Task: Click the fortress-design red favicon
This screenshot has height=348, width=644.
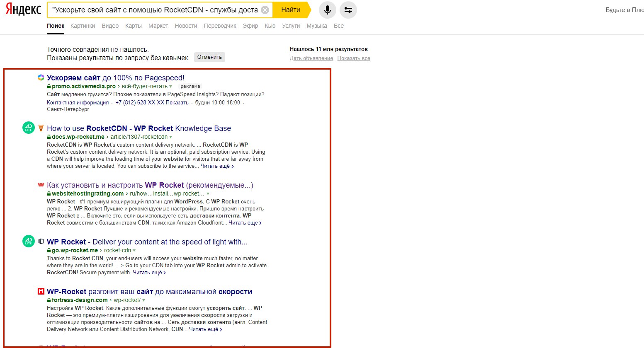Action: 41,291
